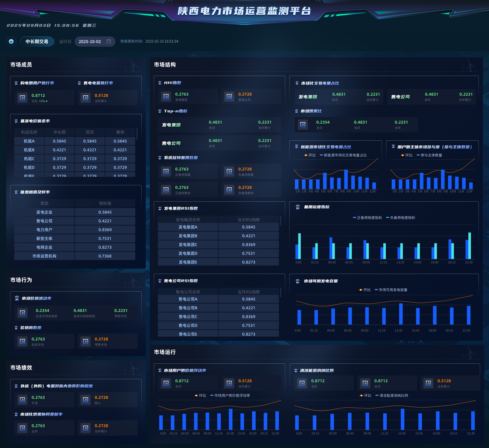
Task: Click 市场运营机构 row in disclosure table
Action: tap(75, 256)
